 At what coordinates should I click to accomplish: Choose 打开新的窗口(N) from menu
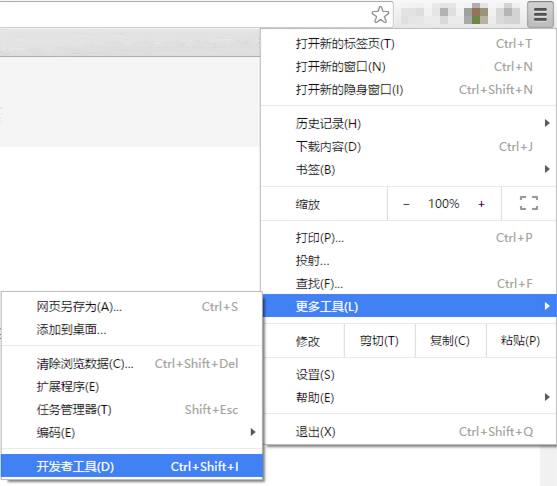(409, 67)
